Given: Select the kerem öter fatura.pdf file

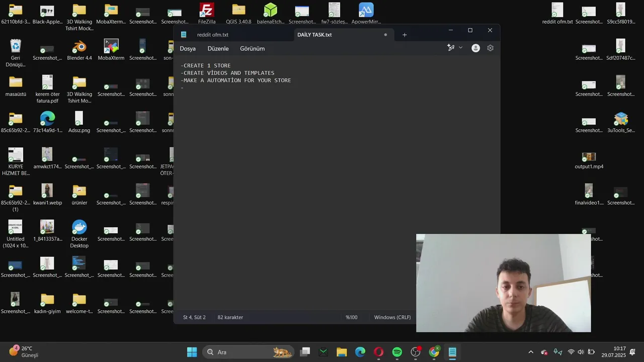Looking at the screenshot, I should pos(47,89).
